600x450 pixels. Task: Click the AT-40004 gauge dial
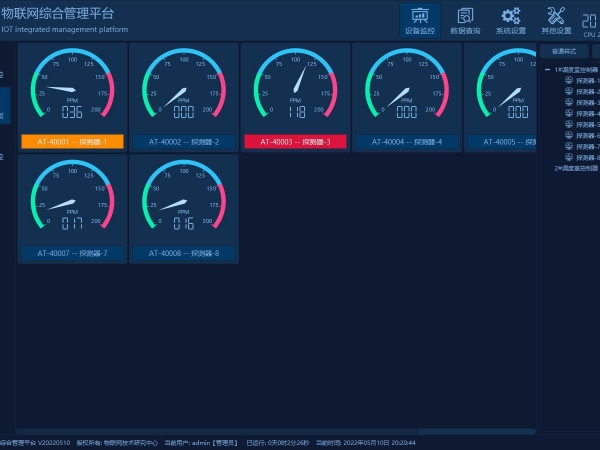(406, 88)
